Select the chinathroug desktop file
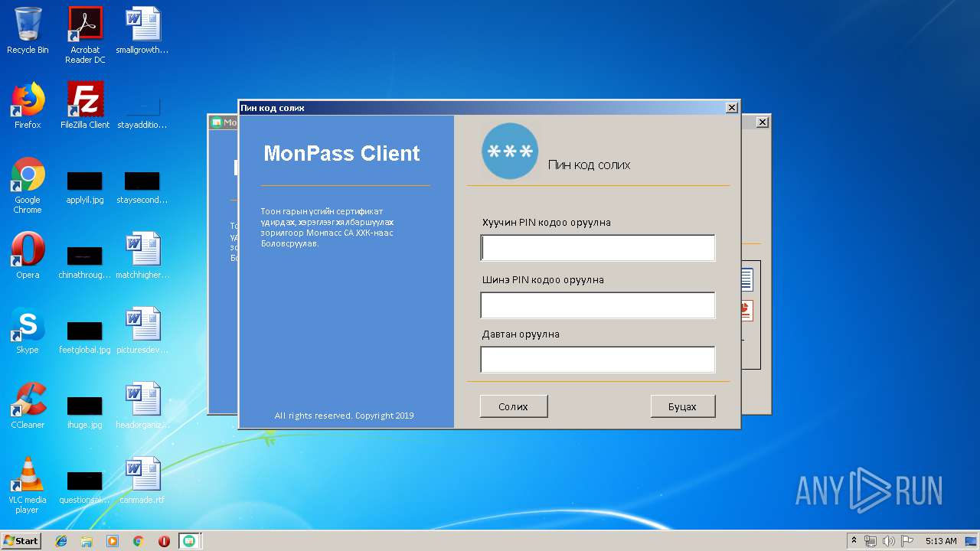Screen dimensions: 980x551 pos(85,262)
